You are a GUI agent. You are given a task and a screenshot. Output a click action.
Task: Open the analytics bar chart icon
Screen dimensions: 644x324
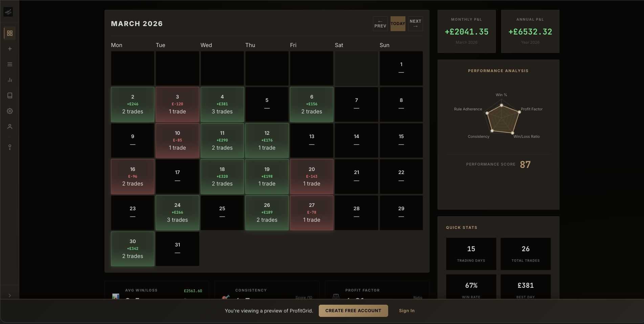pos(10,80)
